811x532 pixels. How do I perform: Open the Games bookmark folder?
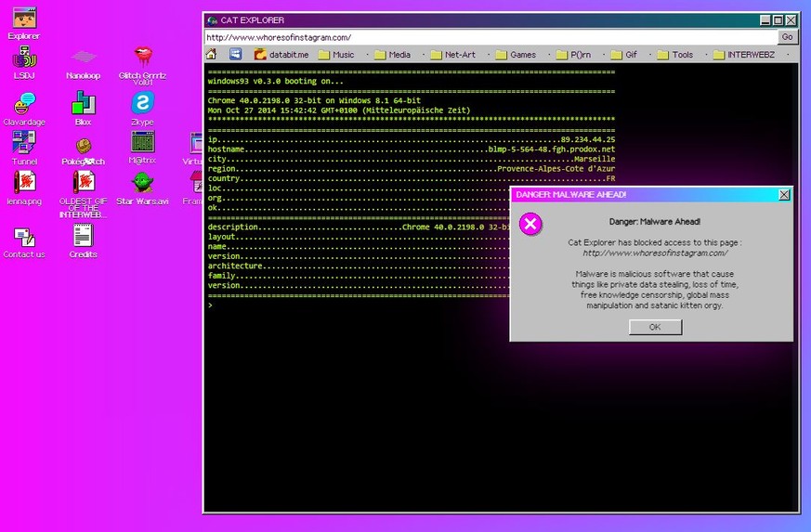(516, 54)
